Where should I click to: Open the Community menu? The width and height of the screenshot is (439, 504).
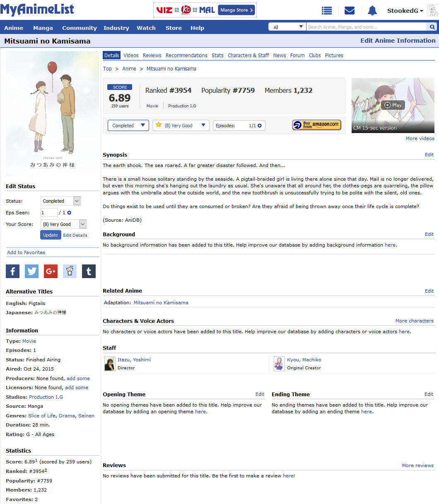click(80, 28)
